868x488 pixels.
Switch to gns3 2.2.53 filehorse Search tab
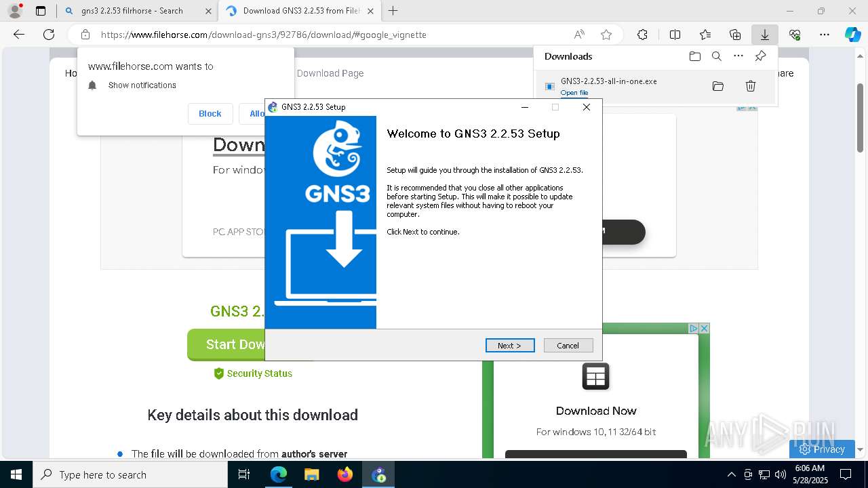tap(132, 11)
